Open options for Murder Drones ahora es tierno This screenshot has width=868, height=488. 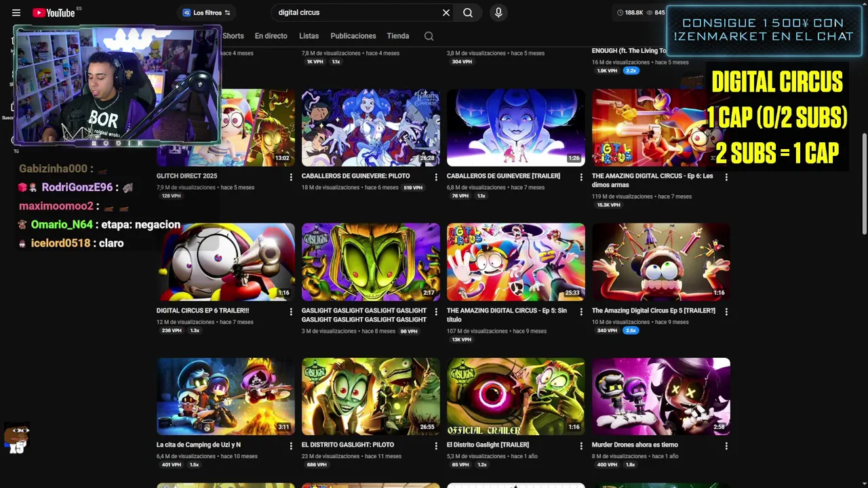tap(726, 446)
